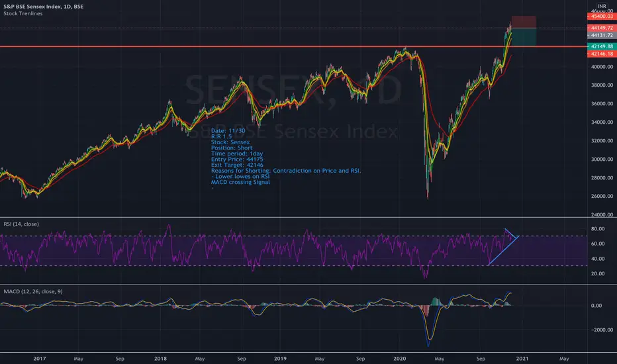Image resolution: width=617 pixels, height=364 pixels.
Task: Select the 'Stock Trenlines' indicator label
Action: (23, 13)
